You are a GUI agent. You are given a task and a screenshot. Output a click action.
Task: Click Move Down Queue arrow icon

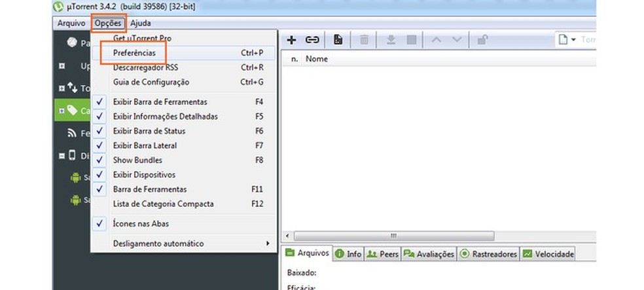click(x=457, y=40)
